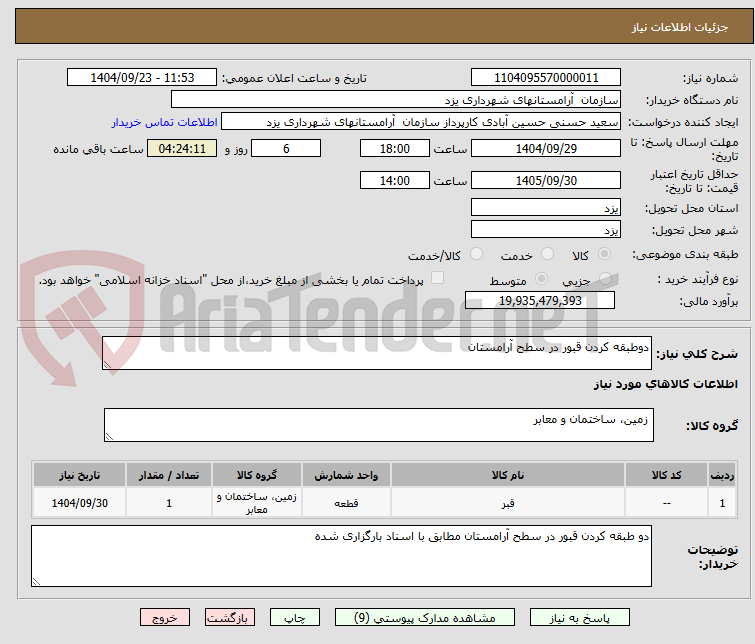Click the برآورد مالی field 19,935,479,393

540,301
